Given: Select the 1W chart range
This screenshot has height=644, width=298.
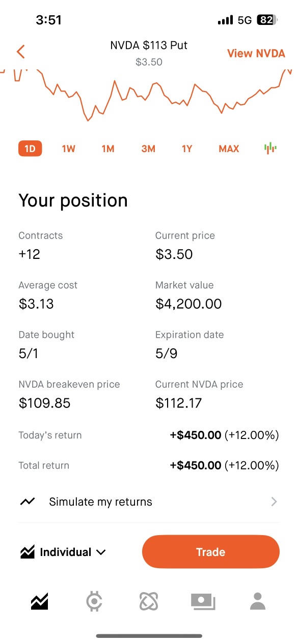Looking at the screenshot, I should coord(69,149).
